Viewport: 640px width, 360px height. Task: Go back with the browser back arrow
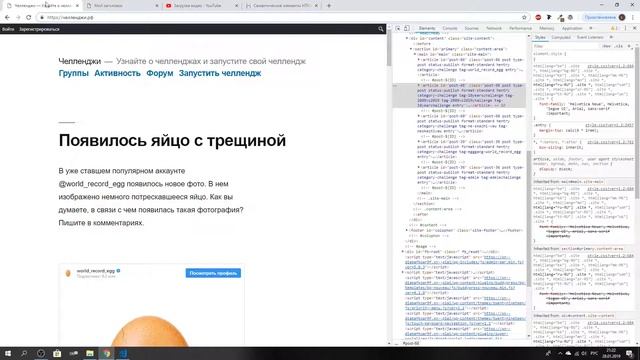click(x=7, y=18)
